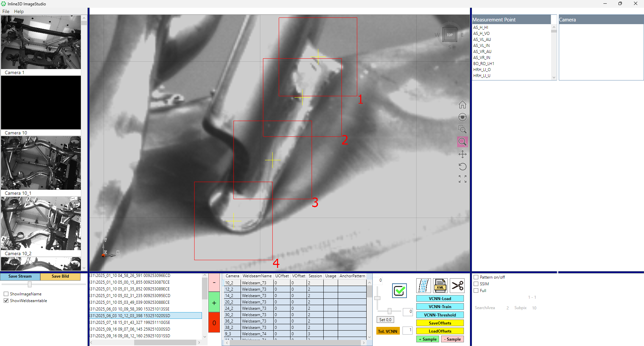This screenshot has height=346, width=644.
Task: Select the zoom window icon
Action: [462, 129]
